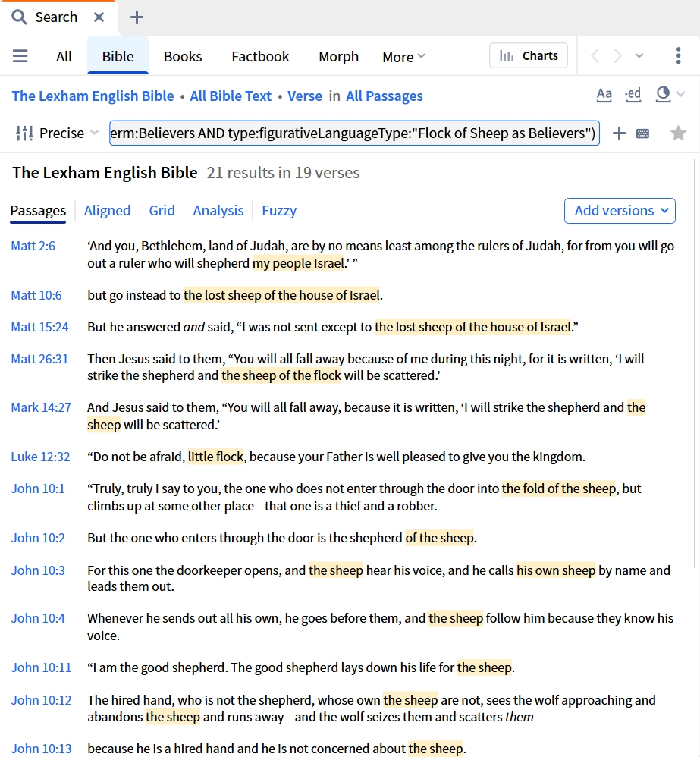Switch to the Aligned results view
The image size is (700, 757).
click(107, 211)
